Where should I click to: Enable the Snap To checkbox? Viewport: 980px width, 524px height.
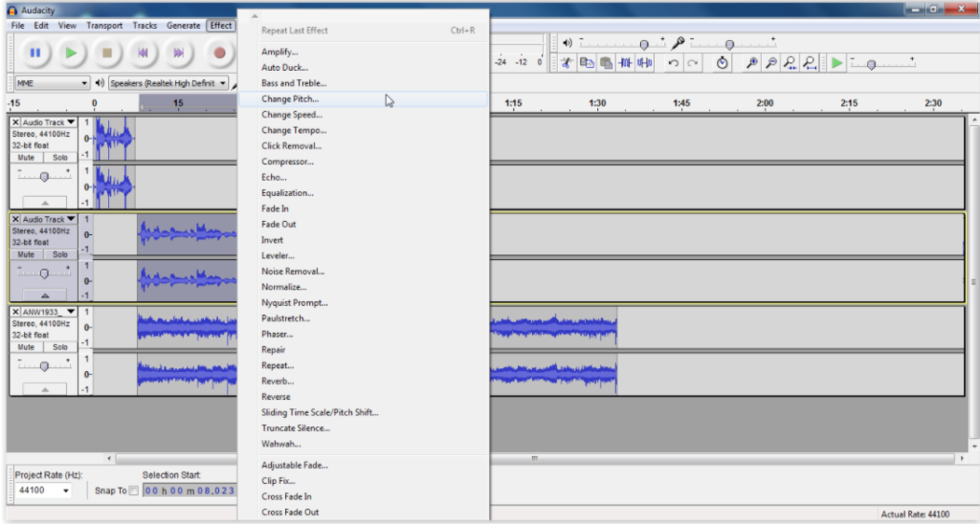coord(133,491)
